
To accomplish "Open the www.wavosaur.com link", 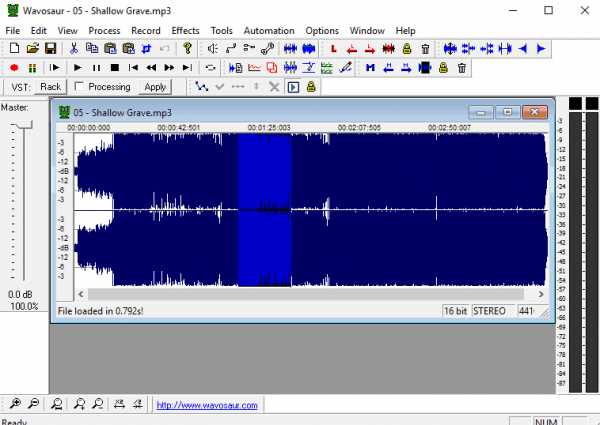I will tap(208, 405).
